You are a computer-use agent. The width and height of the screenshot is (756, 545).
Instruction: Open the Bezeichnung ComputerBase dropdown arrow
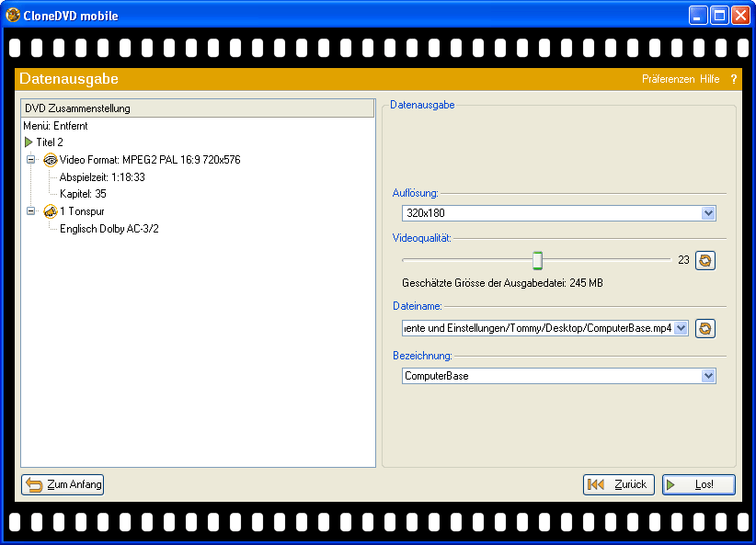708,376
